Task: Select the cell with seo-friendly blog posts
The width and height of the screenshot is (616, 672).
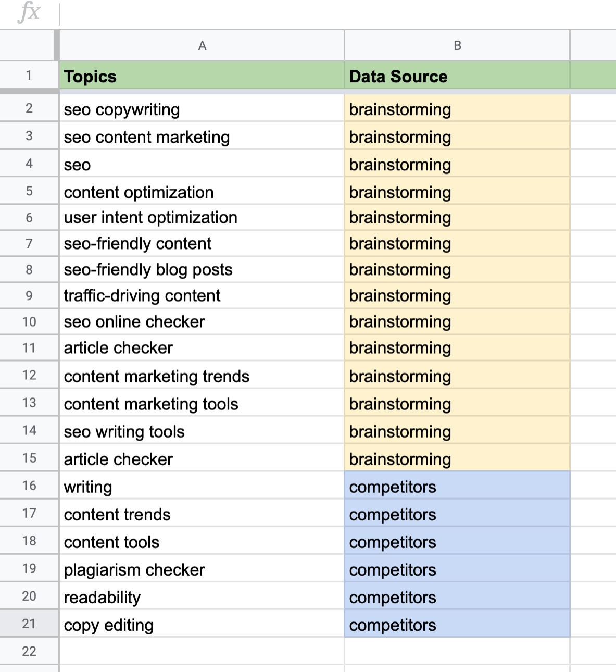Action: pyautogui.click(x=202, y=269)
